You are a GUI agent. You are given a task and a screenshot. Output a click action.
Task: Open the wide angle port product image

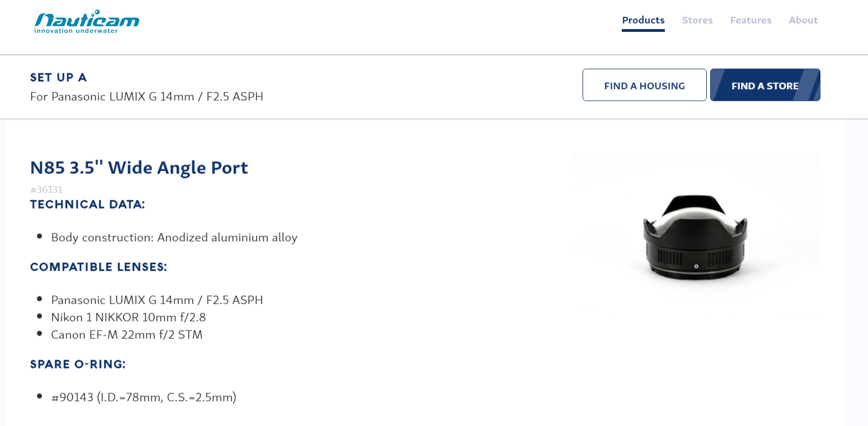pyautogui.click(x=697, y=235)
